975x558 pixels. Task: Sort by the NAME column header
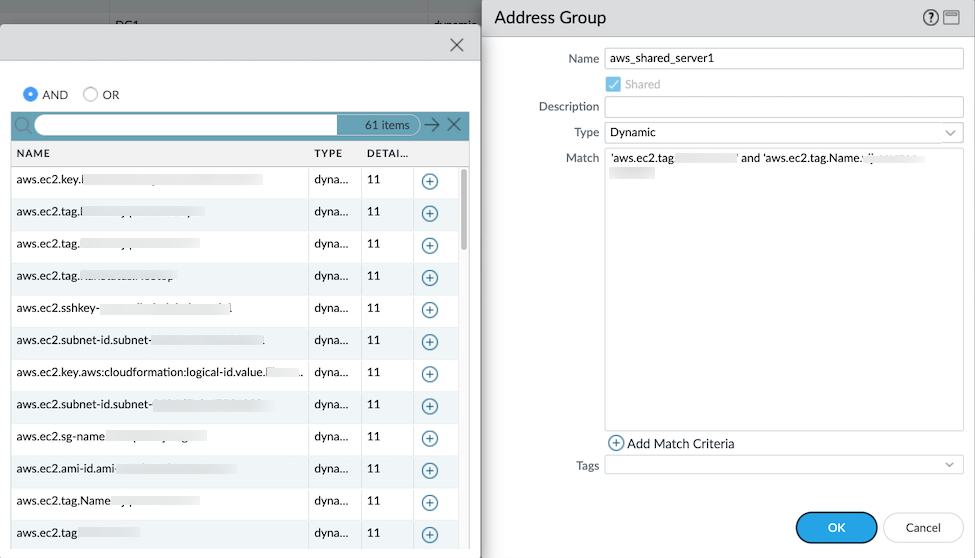[34, 154]
